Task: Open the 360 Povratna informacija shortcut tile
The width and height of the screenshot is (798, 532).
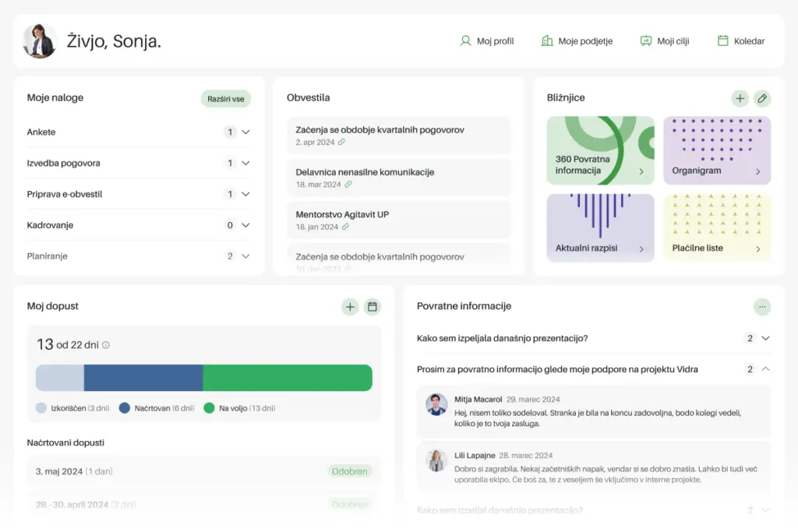Action: 600,151
